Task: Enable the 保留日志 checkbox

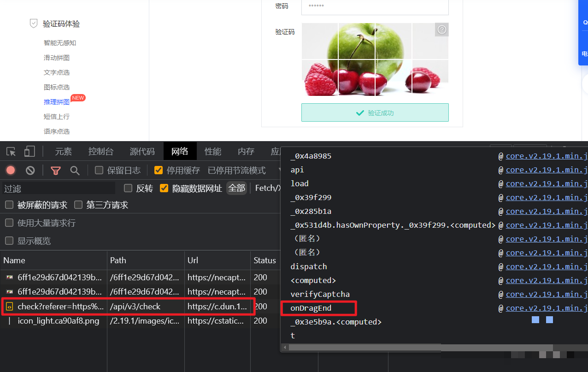Action: click(99, 171)
